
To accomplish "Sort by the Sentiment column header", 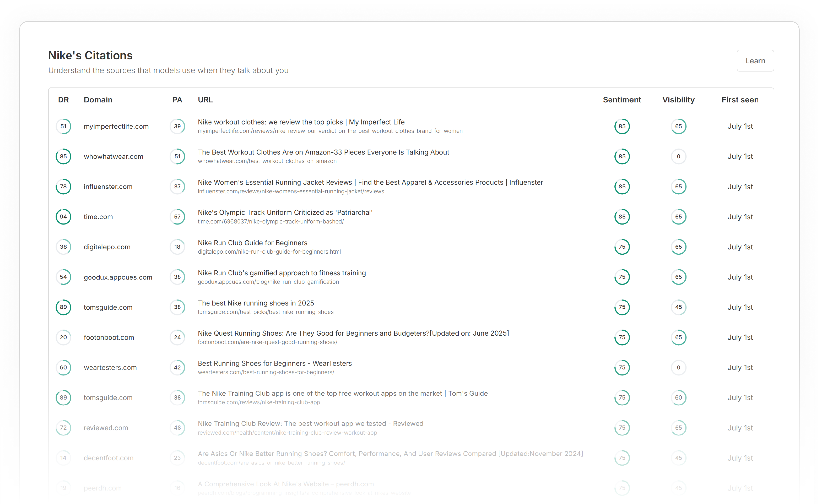I will pos(622,100).
